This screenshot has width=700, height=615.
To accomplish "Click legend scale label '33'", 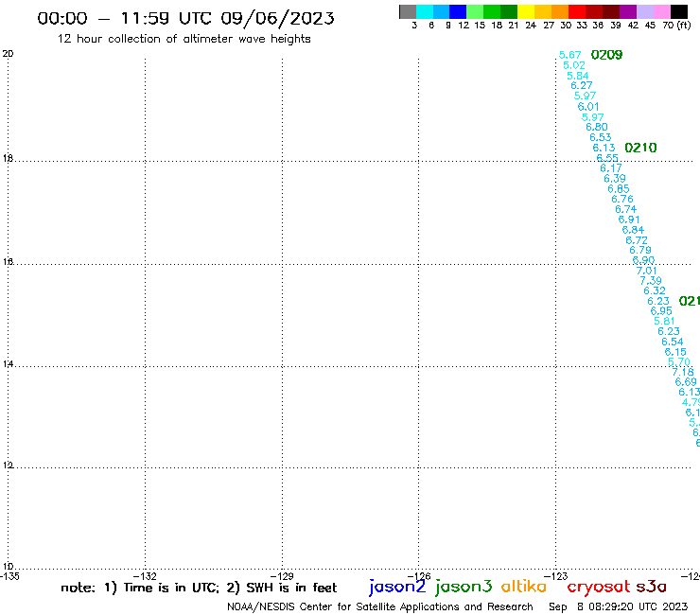I will coord(581,25).
